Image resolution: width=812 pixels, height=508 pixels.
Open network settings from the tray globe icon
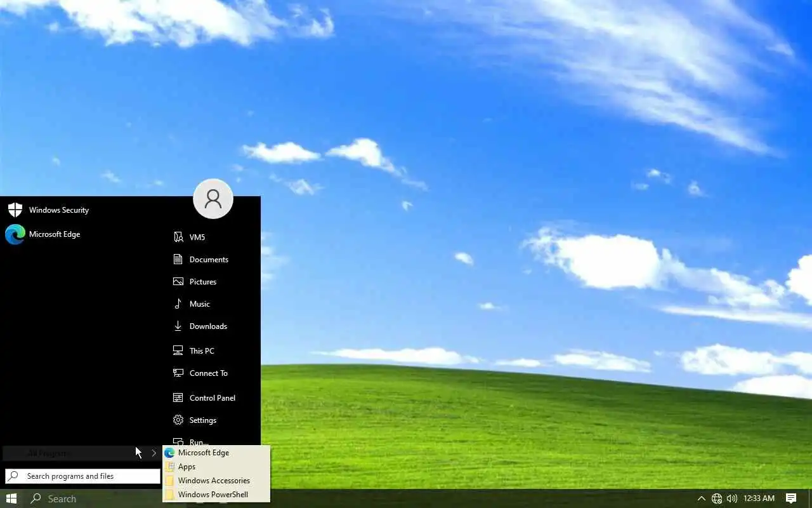(717, 498)
